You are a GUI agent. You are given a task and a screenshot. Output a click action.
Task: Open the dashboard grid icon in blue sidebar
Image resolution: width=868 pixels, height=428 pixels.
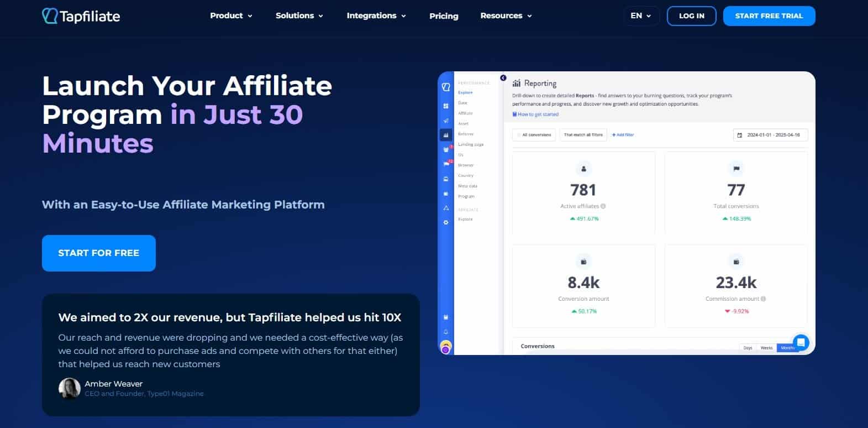pyautogui.click(x=446, y=106)
